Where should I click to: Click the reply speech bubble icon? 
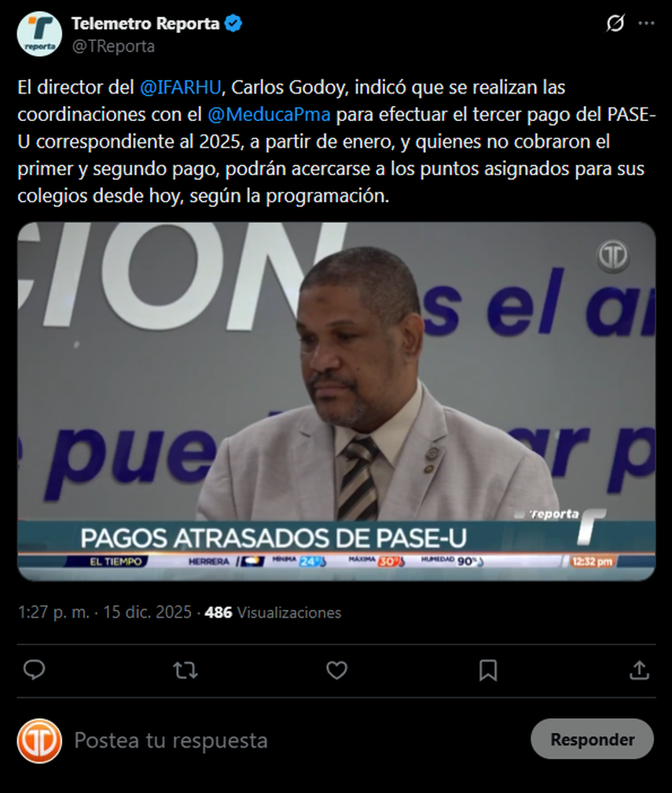(x=35, y=670)
